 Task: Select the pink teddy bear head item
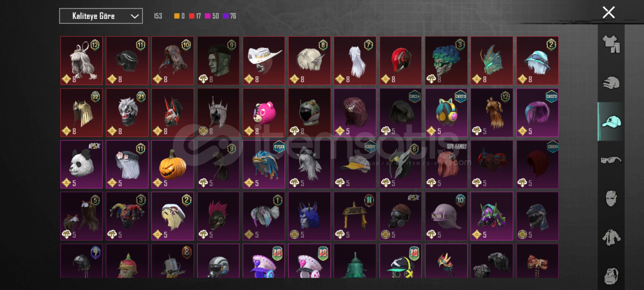[x=264, y=113]
